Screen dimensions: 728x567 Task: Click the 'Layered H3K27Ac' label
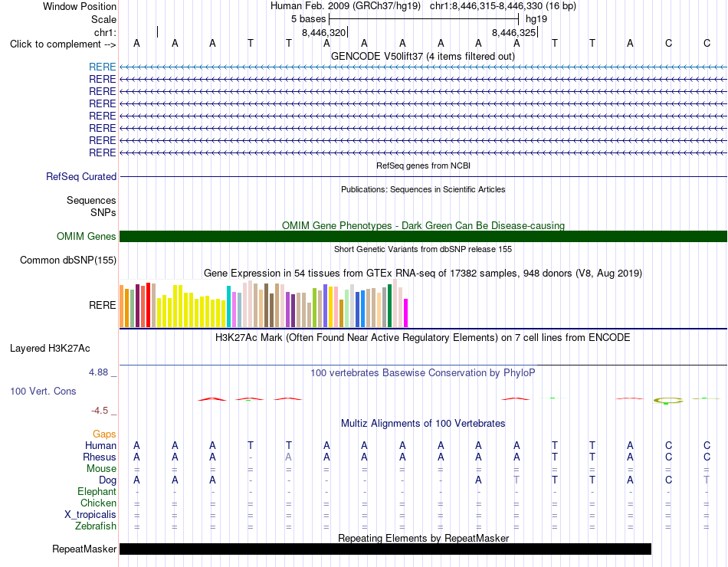(50, 349)
